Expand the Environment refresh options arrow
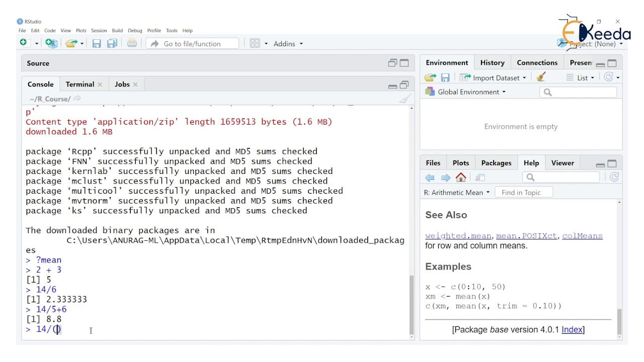Screen dimensions: 644x362 pyautogui.click(x=618, y=77)
